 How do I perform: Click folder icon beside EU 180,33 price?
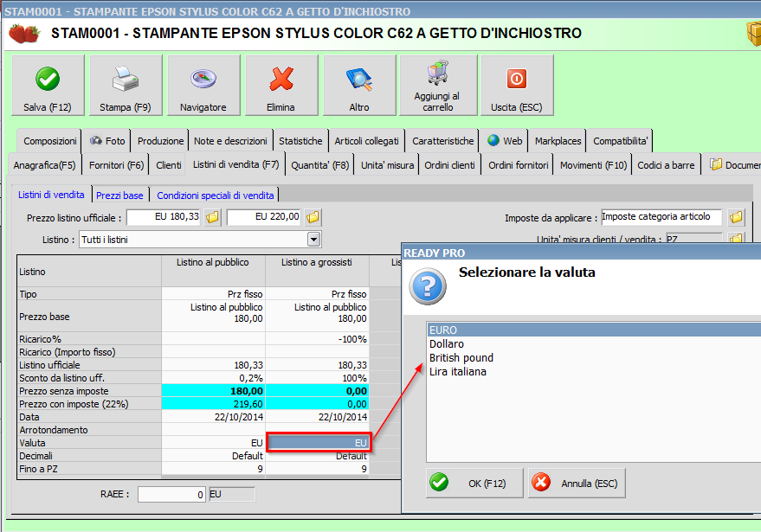(213, 217)
